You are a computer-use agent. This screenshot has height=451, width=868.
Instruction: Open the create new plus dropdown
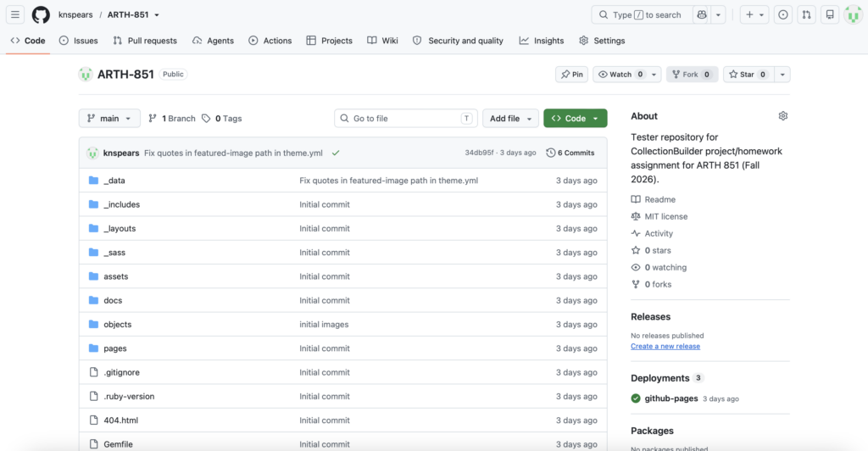coord(754,15)
